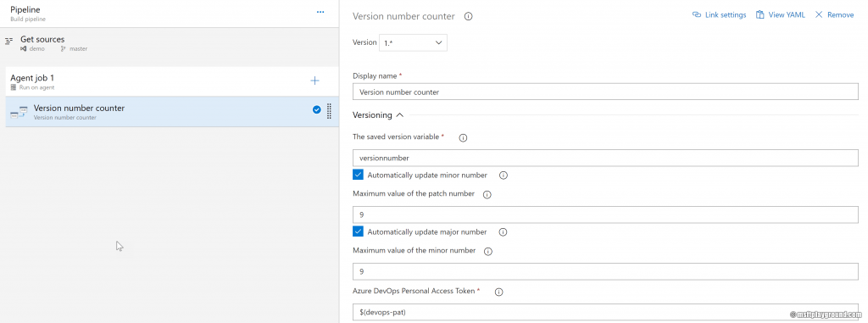The image size is (868, 323).
Task: Click the blue checkmark on the task row
Action: tap(317, 109)
